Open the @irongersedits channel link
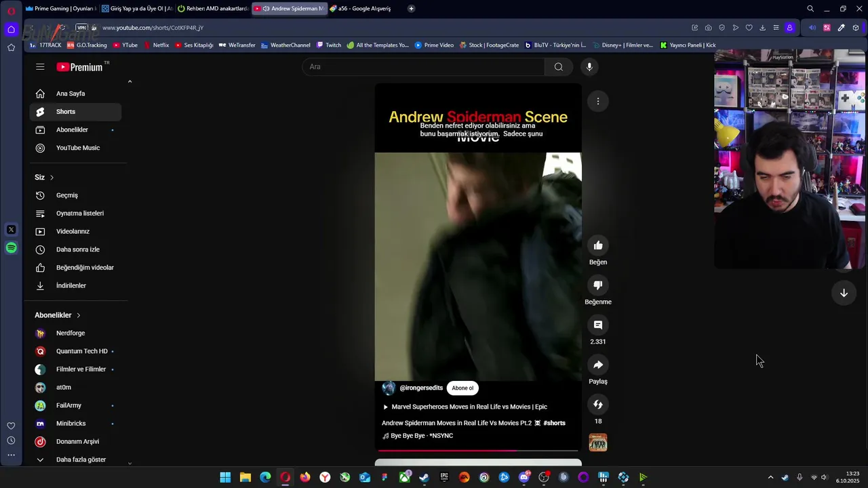The image size is (868, 488). pyautogui.click(x=421, y=388)
